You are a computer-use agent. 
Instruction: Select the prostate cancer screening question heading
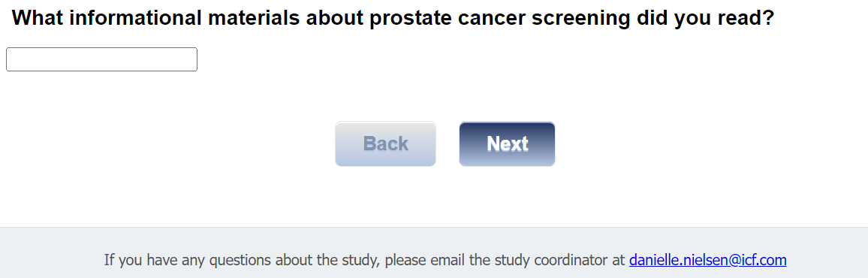393,18
